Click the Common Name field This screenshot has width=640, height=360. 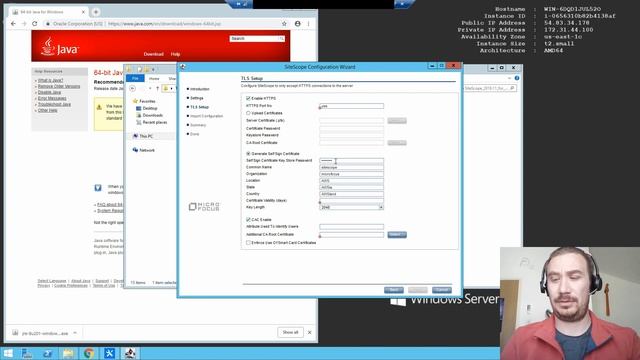(351, 167)
